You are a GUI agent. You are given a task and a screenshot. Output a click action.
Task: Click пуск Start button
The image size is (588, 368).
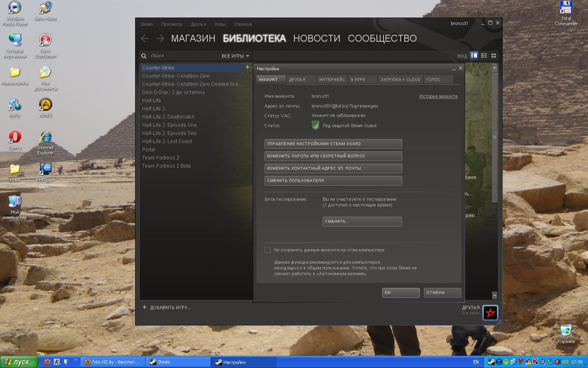[x=19, y=362]
